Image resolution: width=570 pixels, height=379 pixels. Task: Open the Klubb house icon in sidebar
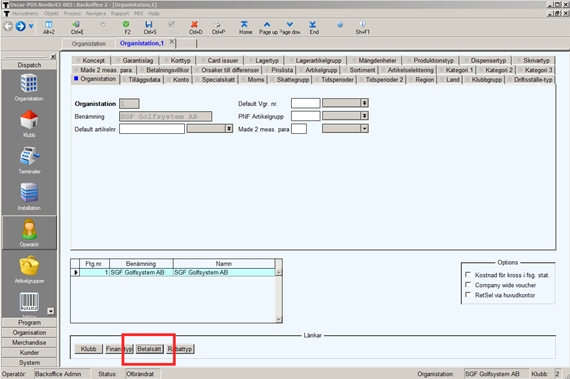pyautogui.click(x=29, y=120)
